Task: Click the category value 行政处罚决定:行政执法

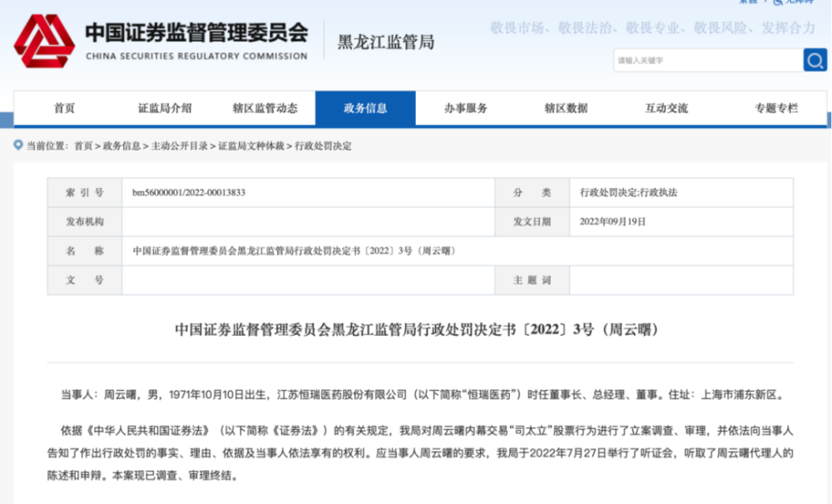Action: (x=628, y=193)
